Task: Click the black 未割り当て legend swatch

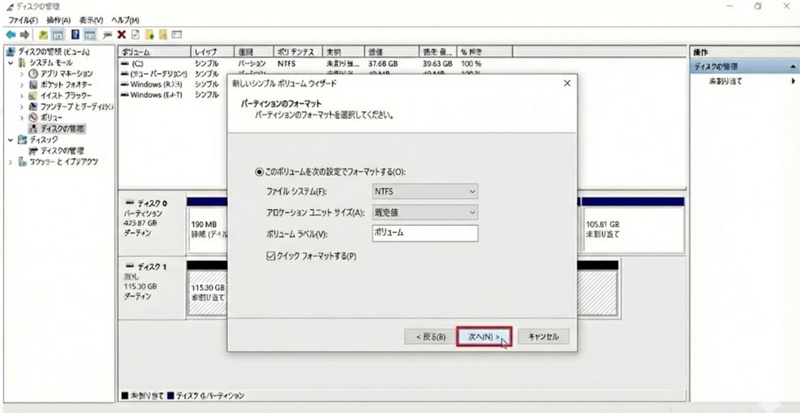Action: click(124, 396)
